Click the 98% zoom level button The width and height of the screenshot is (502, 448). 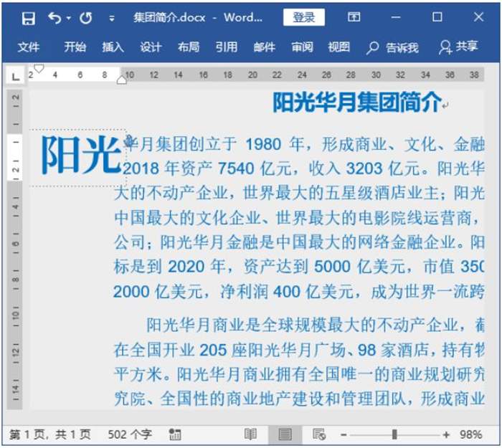pyautogui.click(x=470, y=434)
